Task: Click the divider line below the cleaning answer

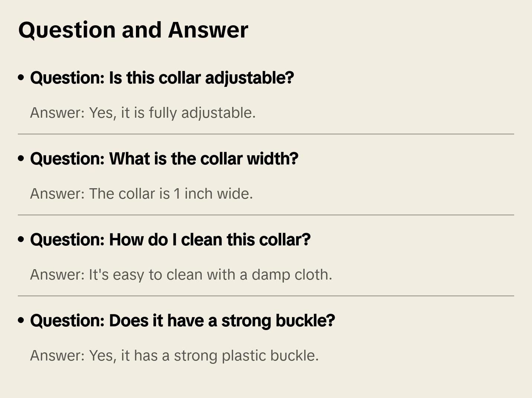Action: click(266, 296)
